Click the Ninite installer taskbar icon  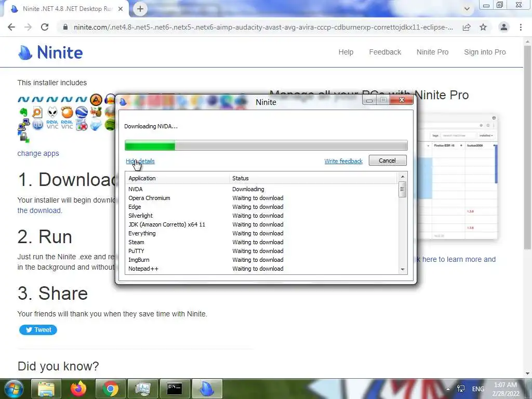pos(207,389)
